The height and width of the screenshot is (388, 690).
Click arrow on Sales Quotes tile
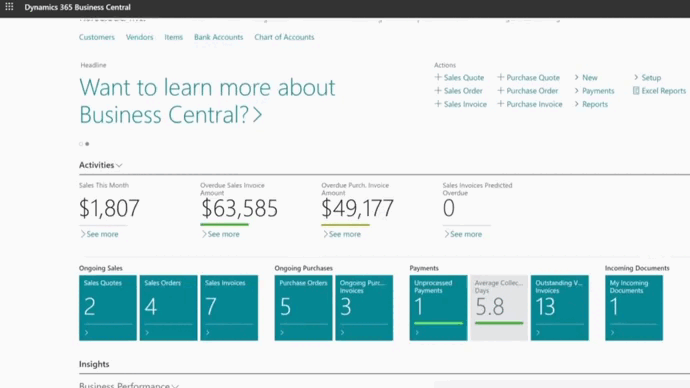click(87, 333)
